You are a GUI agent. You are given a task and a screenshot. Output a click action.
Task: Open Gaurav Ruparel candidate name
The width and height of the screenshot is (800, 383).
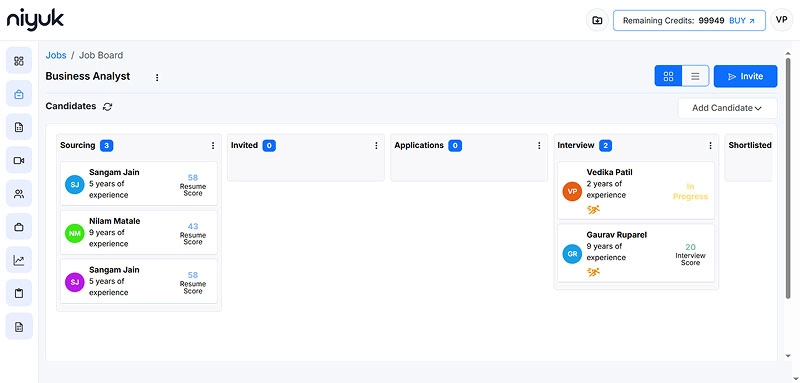(x=617, y=235)
